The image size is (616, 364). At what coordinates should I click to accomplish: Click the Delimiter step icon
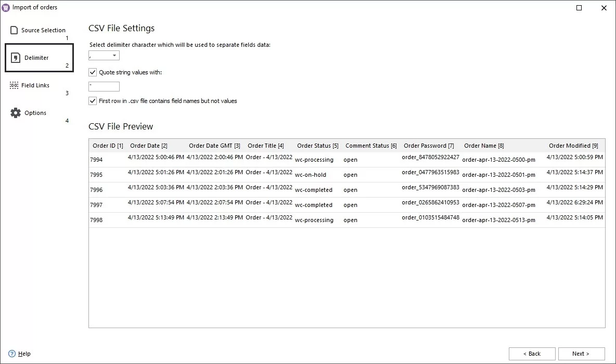pyautogui.click(x=15, y=57)
